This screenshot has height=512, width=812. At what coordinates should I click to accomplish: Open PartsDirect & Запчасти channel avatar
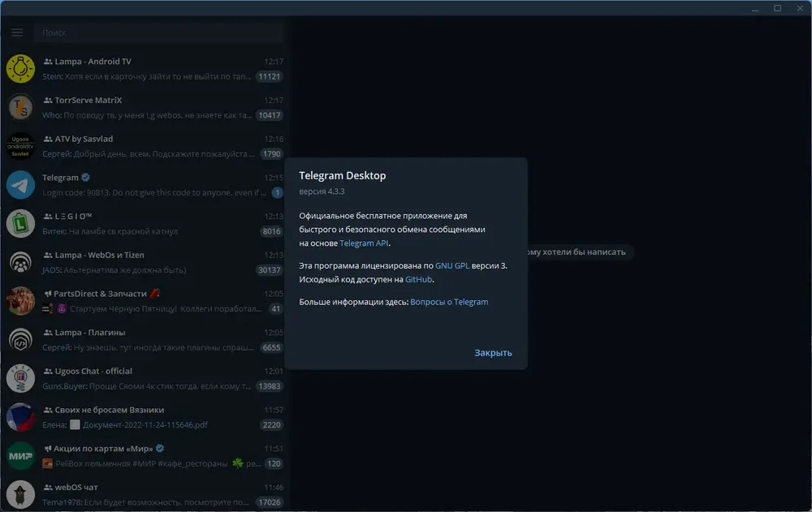point(20,301)
